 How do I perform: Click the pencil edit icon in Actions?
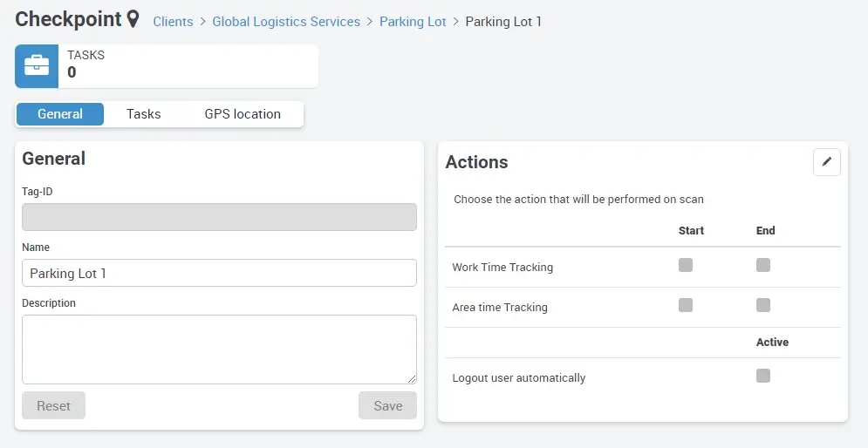point(826,162)
